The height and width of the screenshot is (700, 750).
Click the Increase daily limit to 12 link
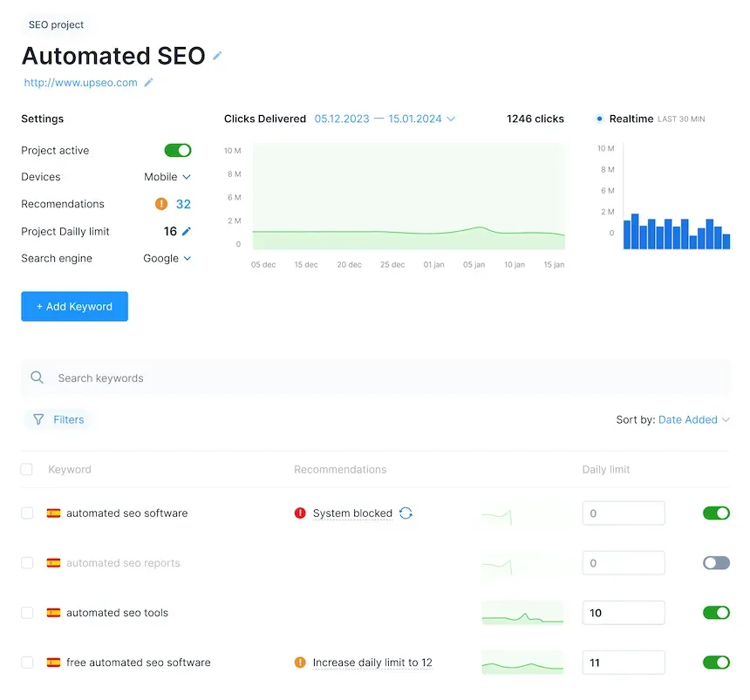point(372,663)
